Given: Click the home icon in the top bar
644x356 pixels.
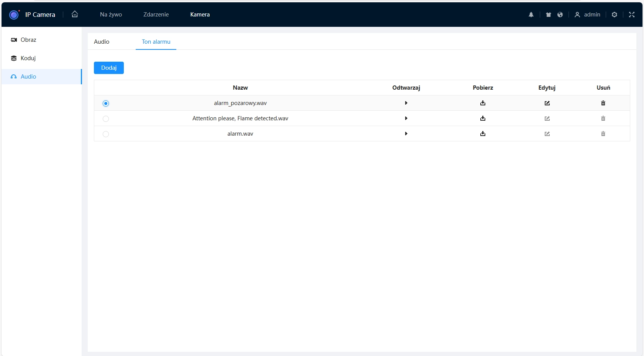Looking at the screenshot, I should (x=75, y=14).
